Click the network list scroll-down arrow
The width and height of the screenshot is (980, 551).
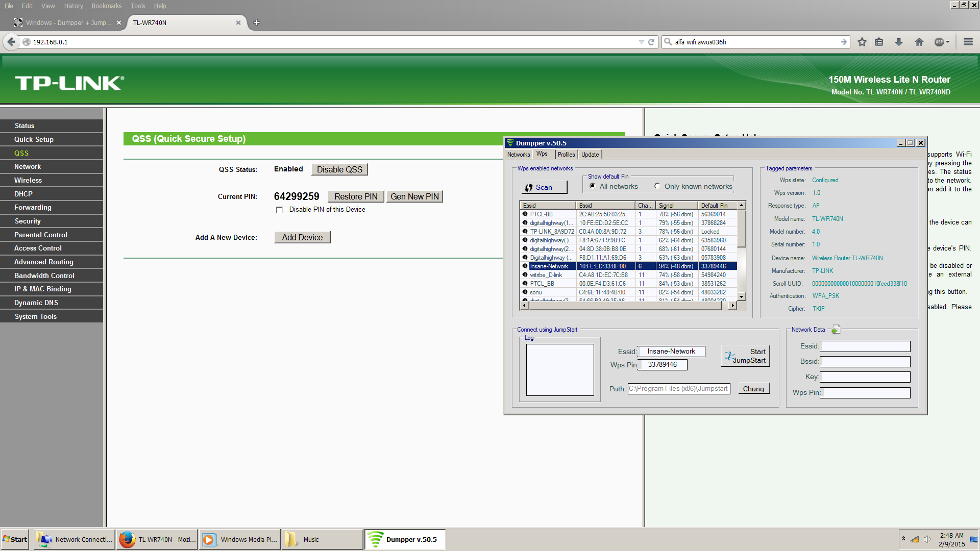coord(742,296)
